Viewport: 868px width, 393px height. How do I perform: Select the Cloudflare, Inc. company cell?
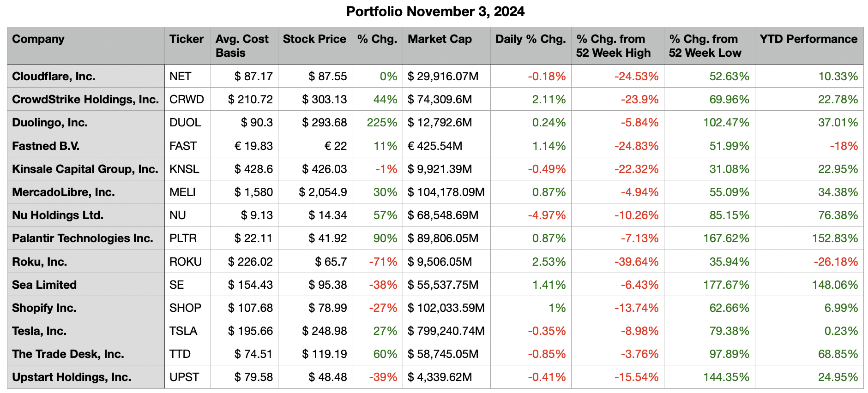[x=54, y=77]
